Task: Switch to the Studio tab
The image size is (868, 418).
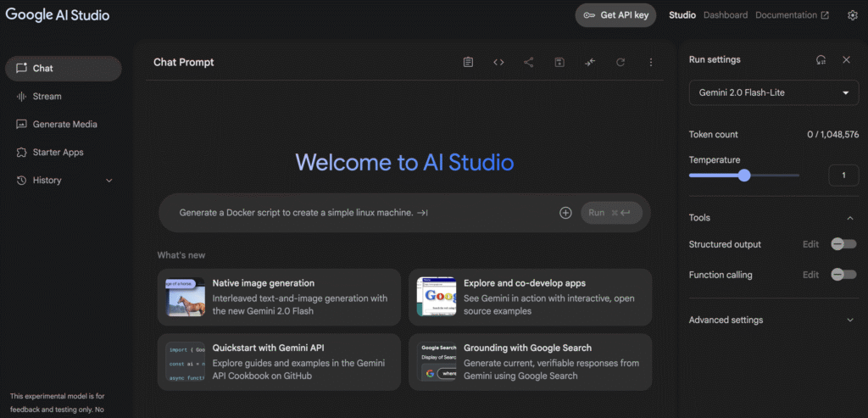Action: pos(682,15)
